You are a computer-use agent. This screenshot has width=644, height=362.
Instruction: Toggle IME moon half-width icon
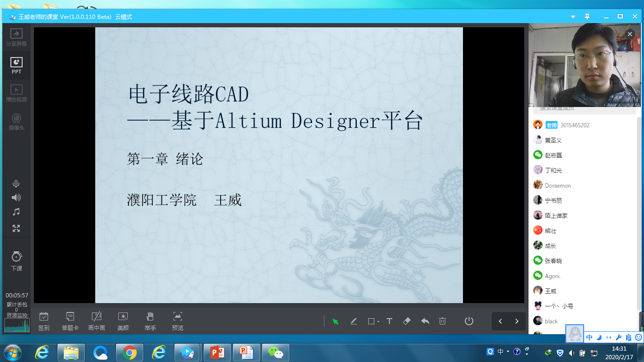pyautogui.click(x=599, y=337)
